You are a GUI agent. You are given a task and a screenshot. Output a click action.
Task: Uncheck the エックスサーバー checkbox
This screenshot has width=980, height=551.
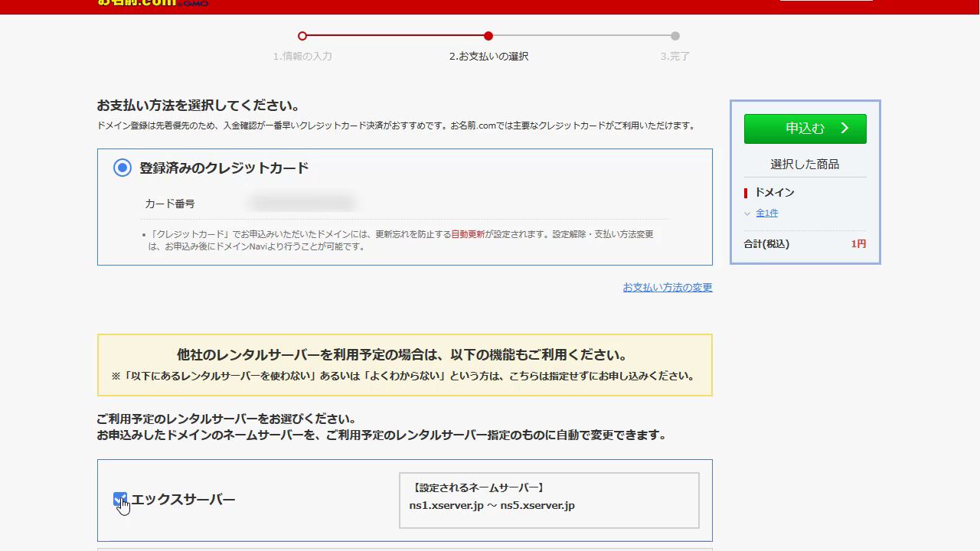click(119, 500)
